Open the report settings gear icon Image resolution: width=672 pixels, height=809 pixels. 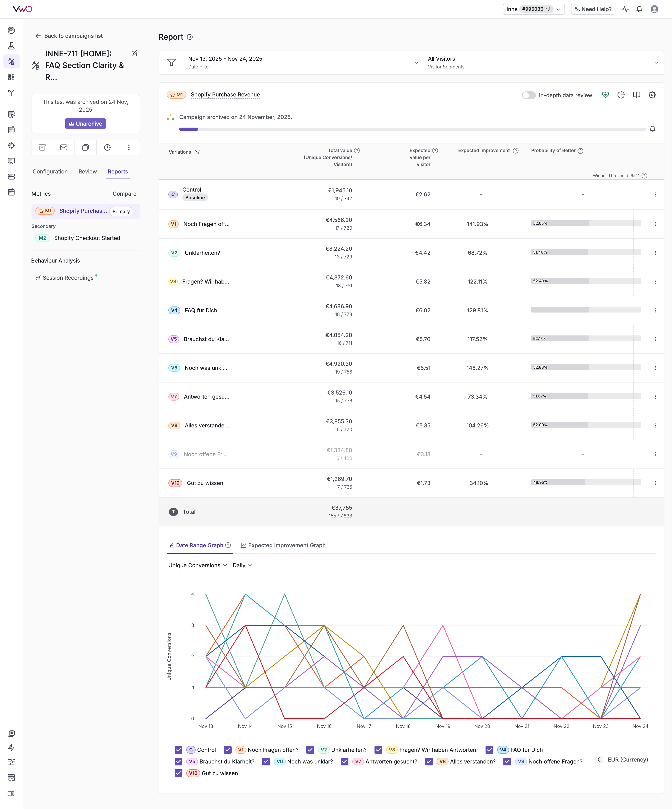pos(652,95)
